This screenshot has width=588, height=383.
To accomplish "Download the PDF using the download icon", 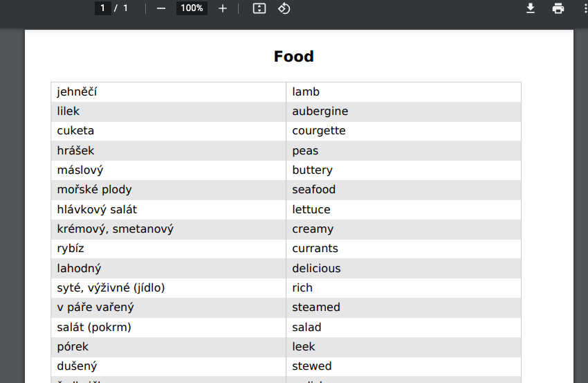I will click(x=531, y=8).
